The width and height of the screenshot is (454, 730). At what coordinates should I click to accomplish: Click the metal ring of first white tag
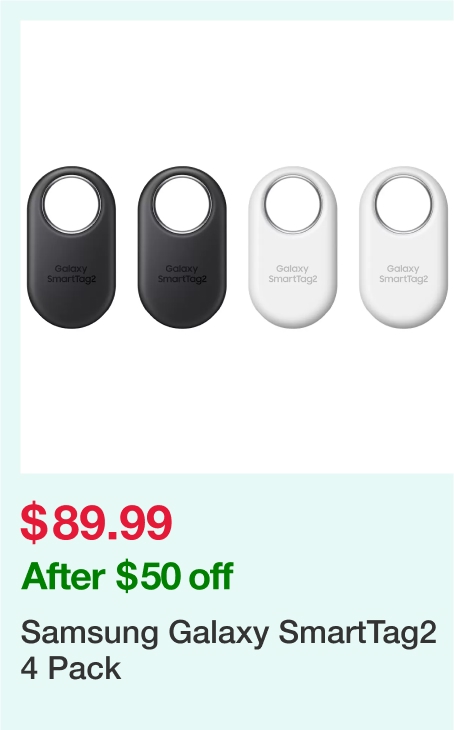tap(292, 204)
